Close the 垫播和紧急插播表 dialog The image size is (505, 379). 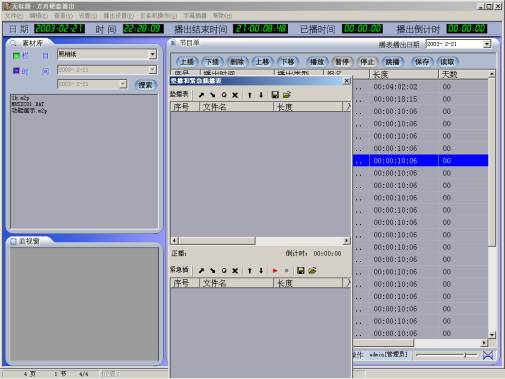coord(347,81)
